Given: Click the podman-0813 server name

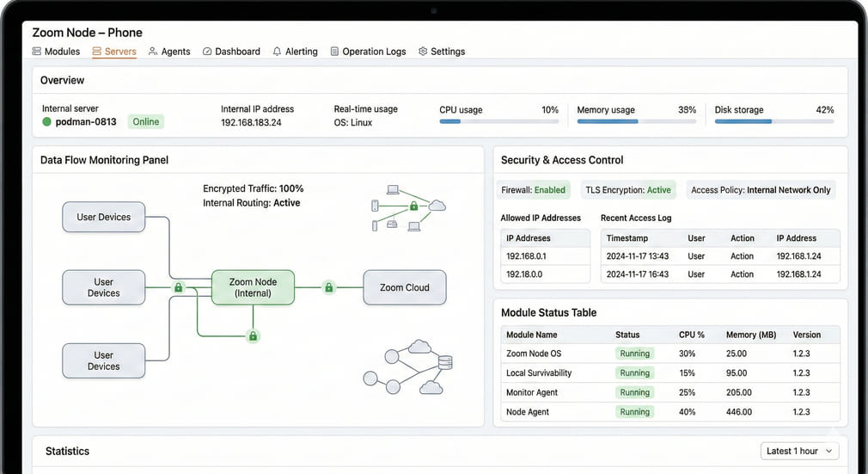Looking at the screenshot, I should 88,122.
